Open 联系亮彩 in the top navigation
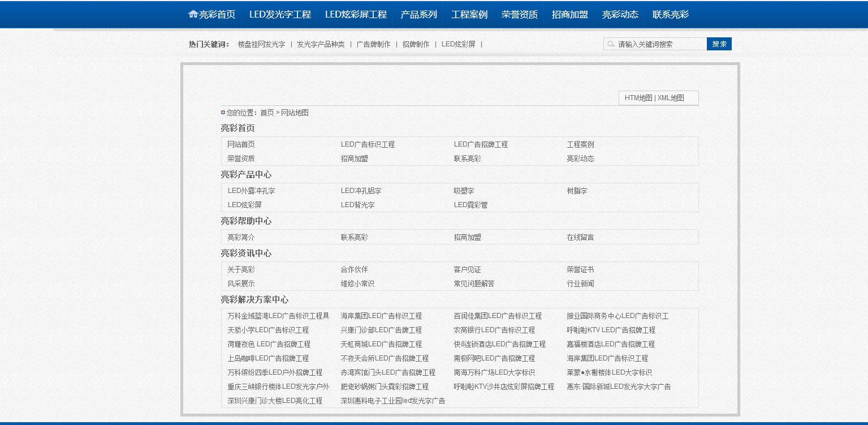 coord(670,15)
